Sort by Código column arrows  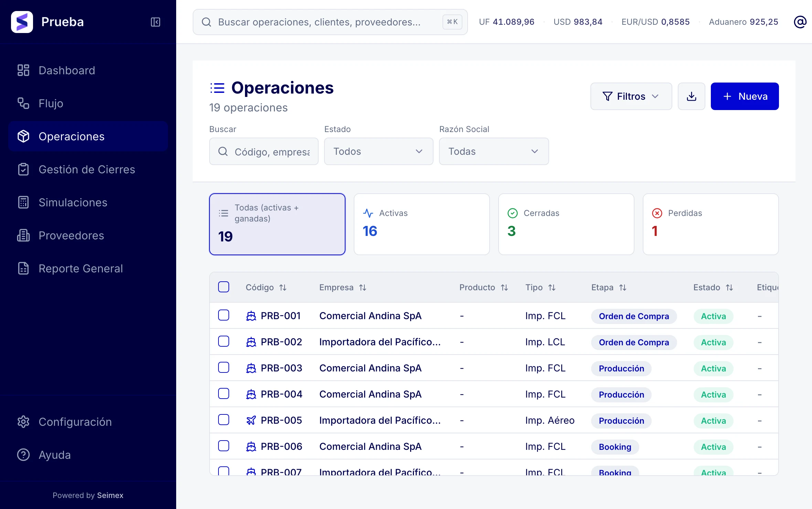(x=283, y=288)
